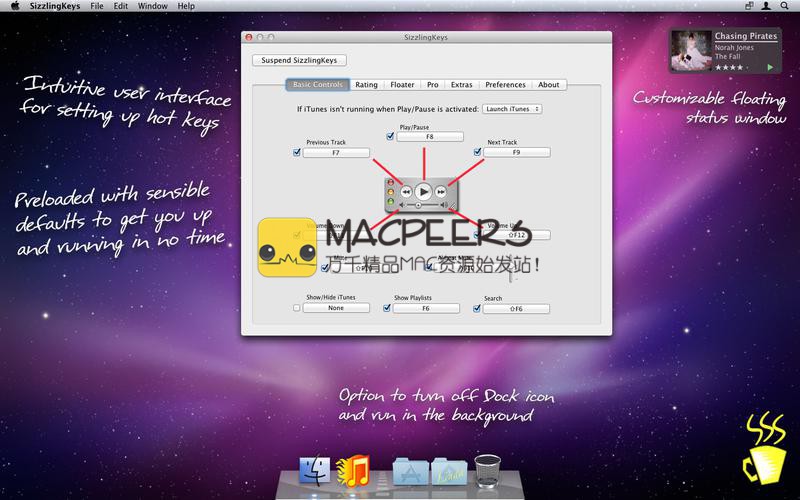Image resolution: width=800 pixels, height=500 pixels.
Task: Open the Applications folder in Dock
Action: (x=411, y=470)
